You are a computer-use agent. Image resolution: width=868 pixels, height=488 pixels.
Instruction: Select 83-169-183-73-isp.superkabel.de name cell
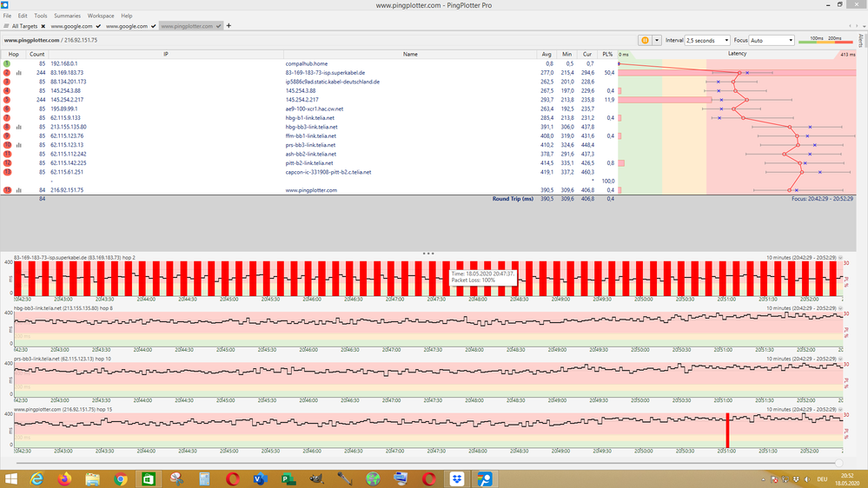(325, 72)
